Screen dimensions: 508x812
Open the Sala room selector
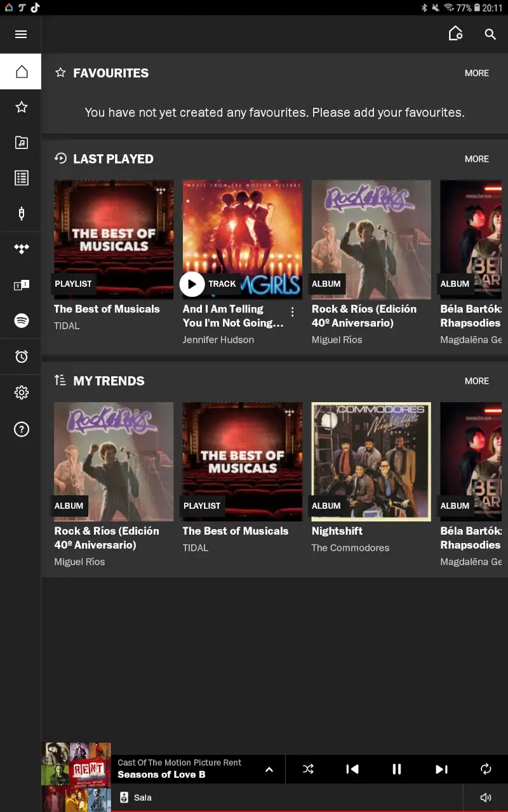click(287, 797)
